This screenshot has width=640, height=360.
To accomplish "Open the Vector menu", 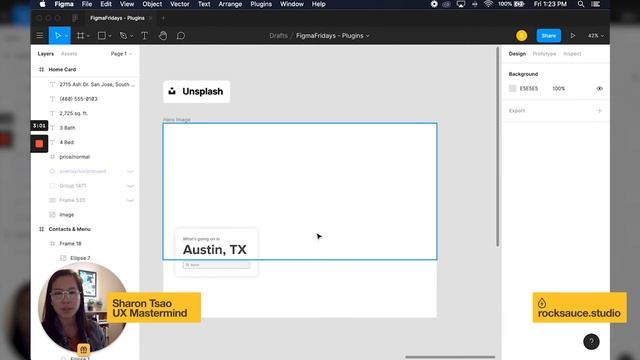I will 180,4.
